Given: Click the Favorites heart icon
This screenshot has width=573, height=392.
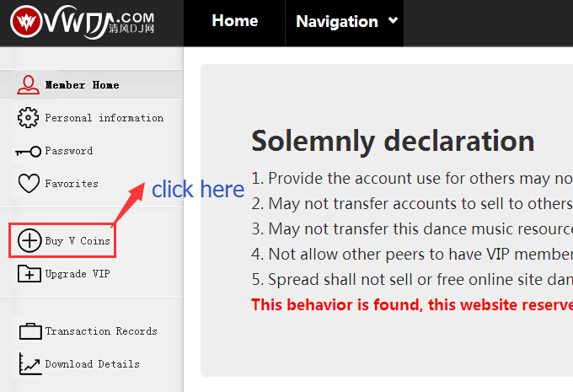Looking at the screenshot, I should tap(29, 183).
